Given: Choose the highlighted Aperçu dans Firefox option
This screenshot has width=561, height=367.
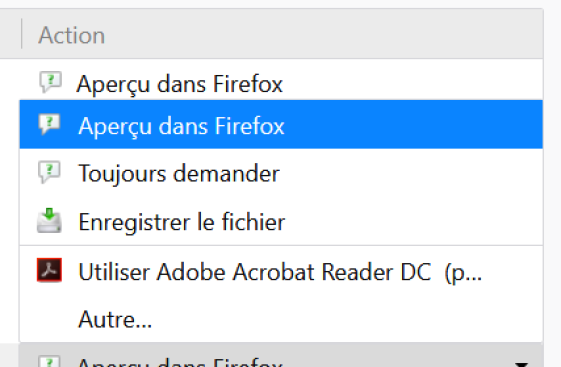Looking at the screenshot, I should click(x=281, y=124).
